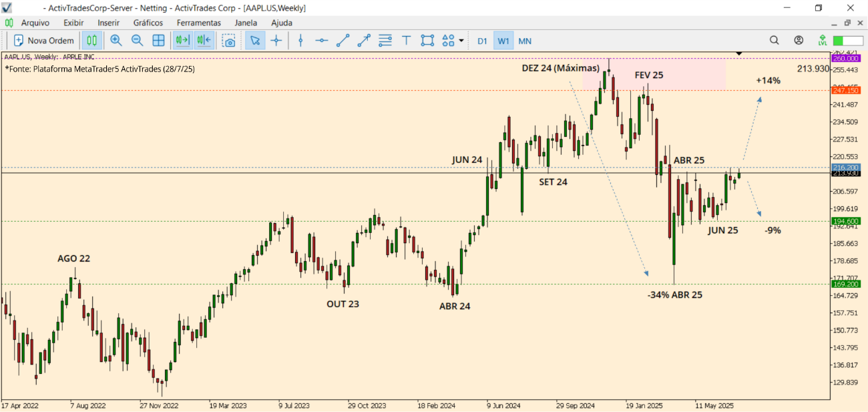
Task: Click the purple 260.000 price label
Action: click(845, 58)
